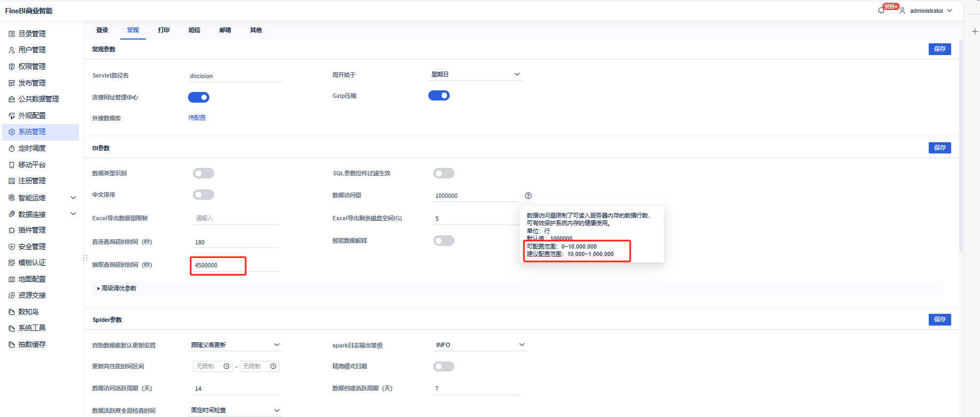
Task: Click 抽取查询超时时间 input showing 4500000
Action: point(235,265)
